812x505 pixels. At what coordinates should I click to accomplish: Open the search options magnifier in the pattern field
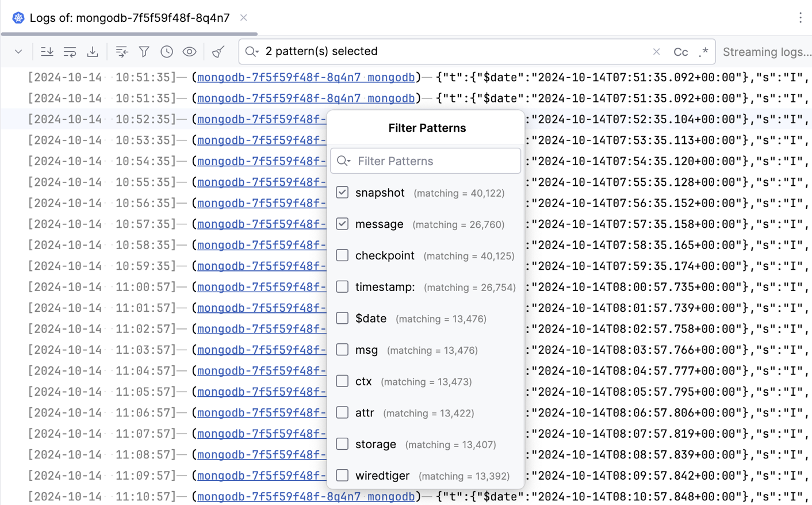[x=251, y=51]
